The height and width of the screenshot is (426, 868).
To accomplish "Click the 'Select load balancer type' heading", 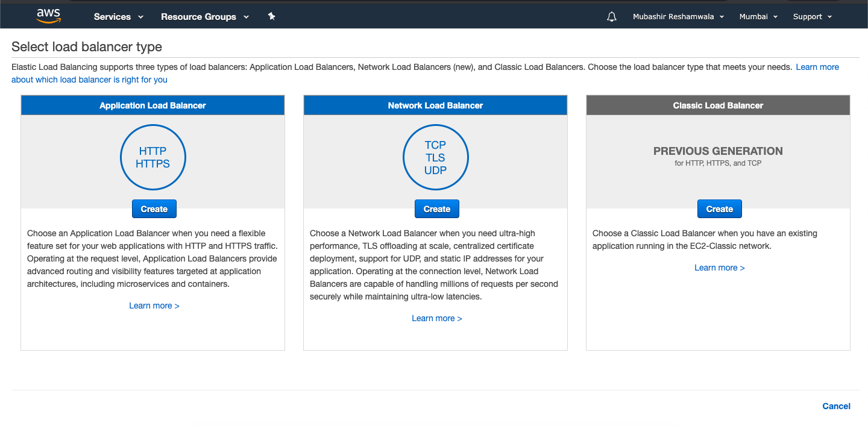I will 87,47.
